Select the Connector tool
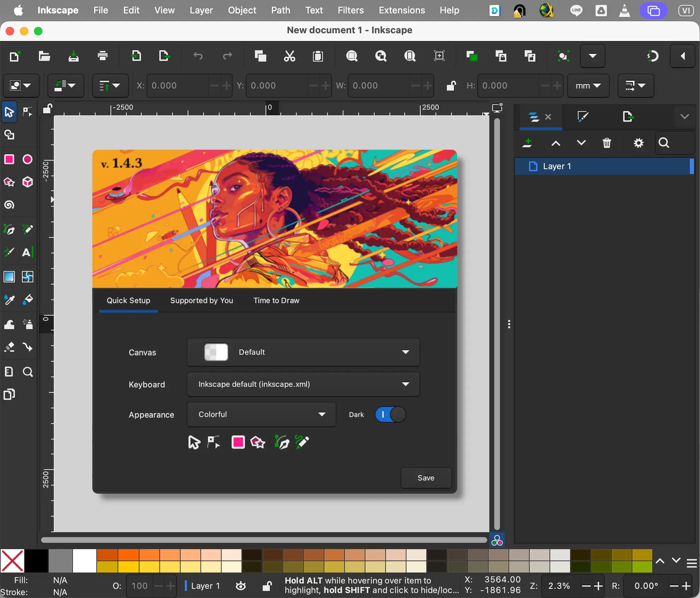Screen dimensions: 700x598 tap(28, 347)
